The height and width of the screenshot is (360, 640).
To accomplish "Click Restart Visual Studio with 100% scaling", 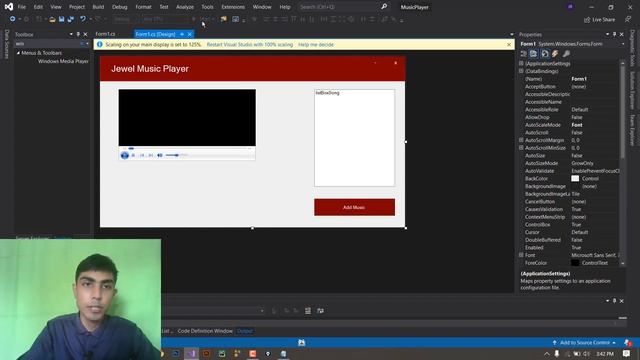I will 250,44.
